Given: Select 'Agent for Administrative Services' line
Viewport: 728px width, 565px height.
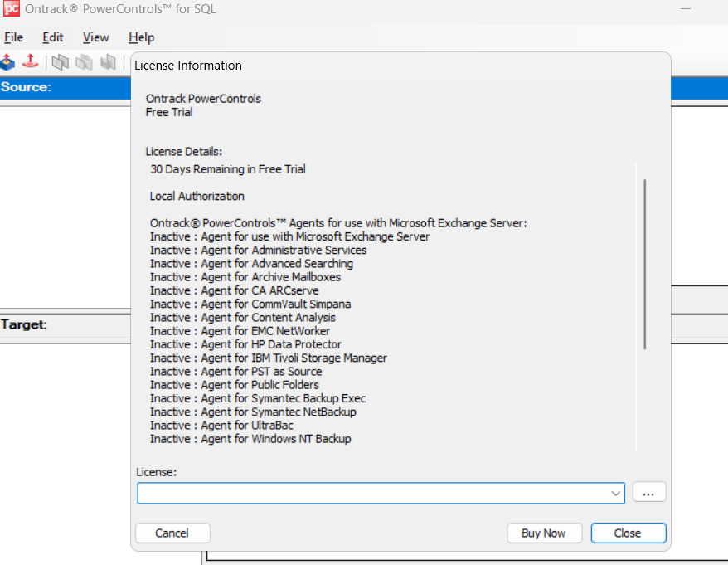Looking at the screenshot, I should tap(258, 250).
